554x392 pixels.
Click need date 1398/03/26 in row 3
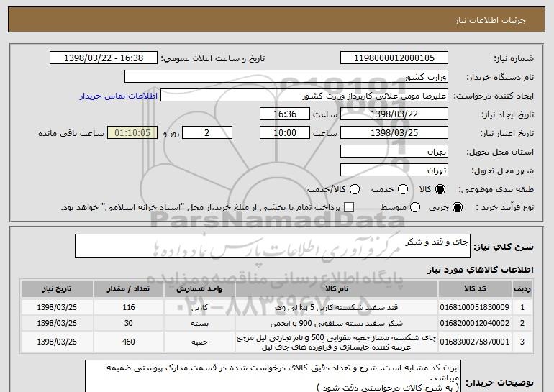[57, 342]
